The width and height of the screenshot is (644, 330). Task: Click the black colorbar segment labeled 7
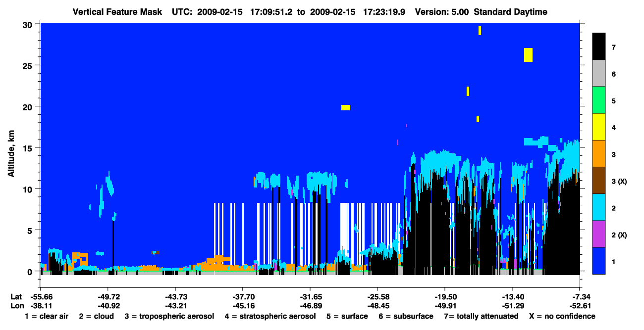coord(599,47)
